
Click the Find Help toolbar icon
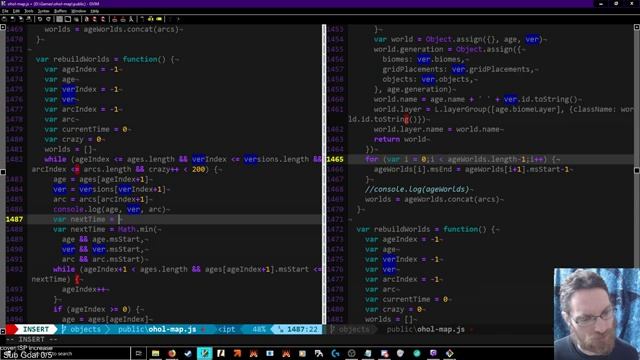[178, 19]
